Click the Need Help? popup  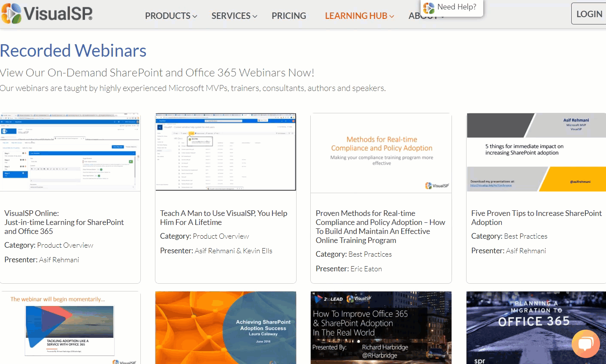click(x=452, y=8)
